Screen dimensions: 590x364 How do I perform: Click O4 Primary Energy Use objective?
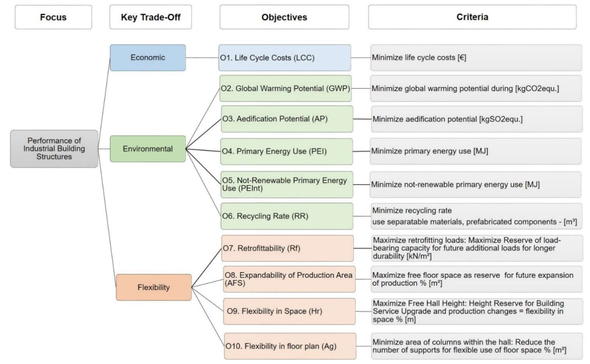tap(287, 151)
